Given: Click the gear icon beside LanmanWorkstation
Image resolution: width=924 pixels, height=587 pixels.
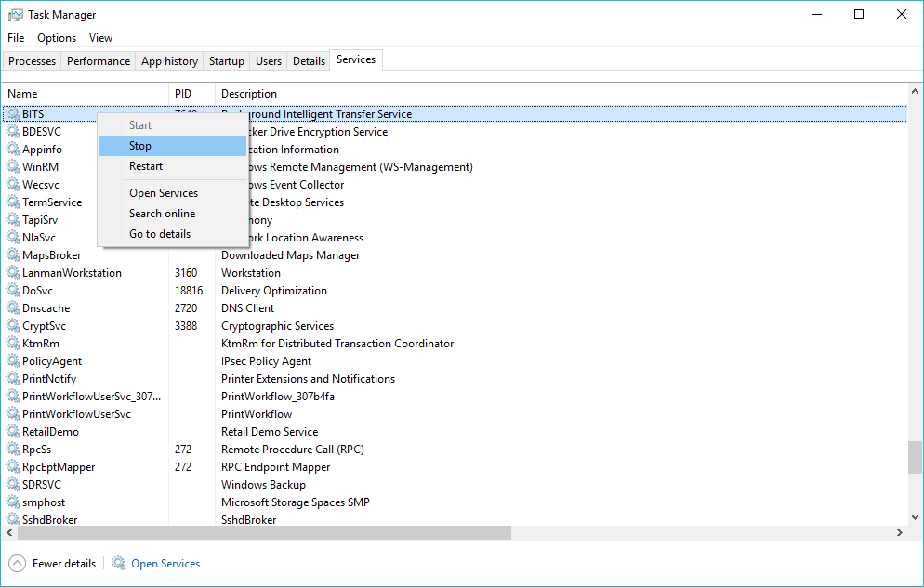Looking at the screenshot, I should (13, 273).
